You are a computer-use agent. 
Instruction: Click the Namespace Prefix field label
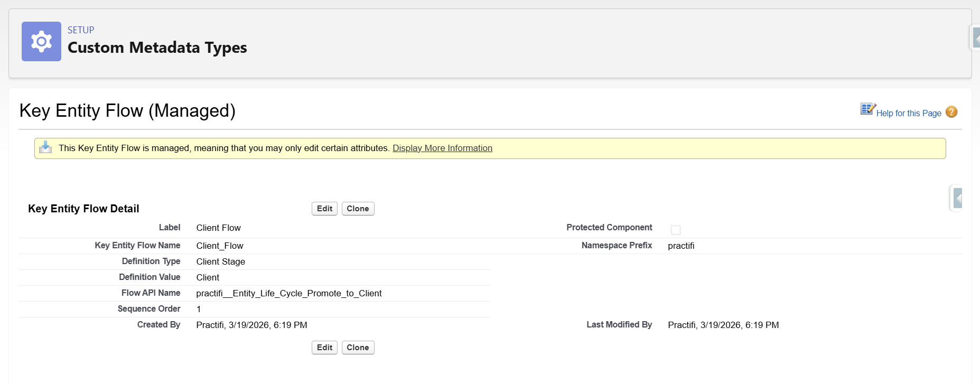(x=617, y=245)
